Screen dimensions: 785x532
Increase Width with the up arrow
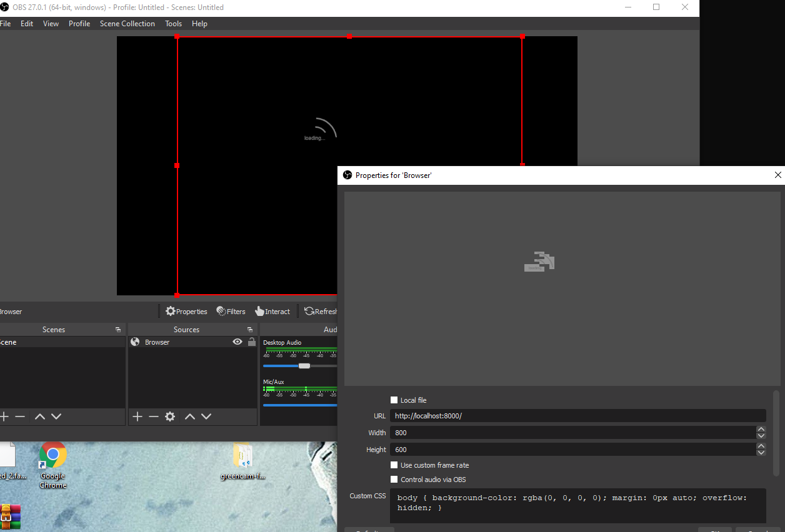point(761,430)
